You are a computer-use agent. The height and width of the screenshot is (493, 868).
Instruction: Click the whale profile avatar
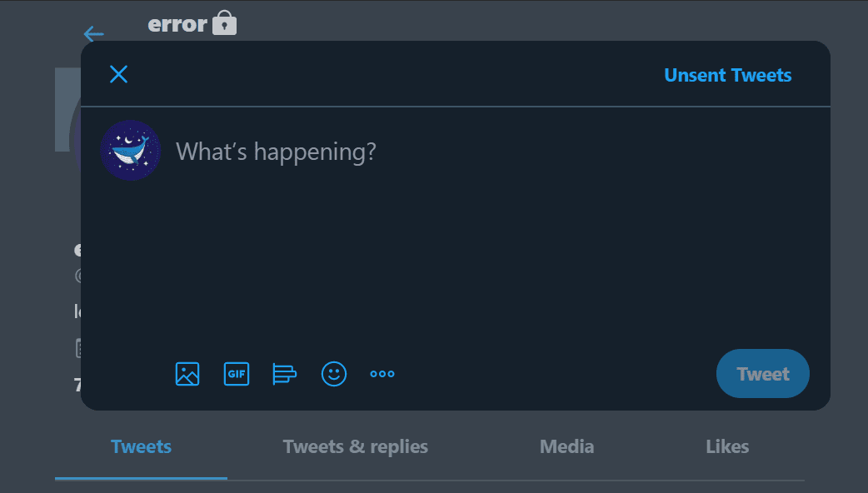[x=131, y=151]
